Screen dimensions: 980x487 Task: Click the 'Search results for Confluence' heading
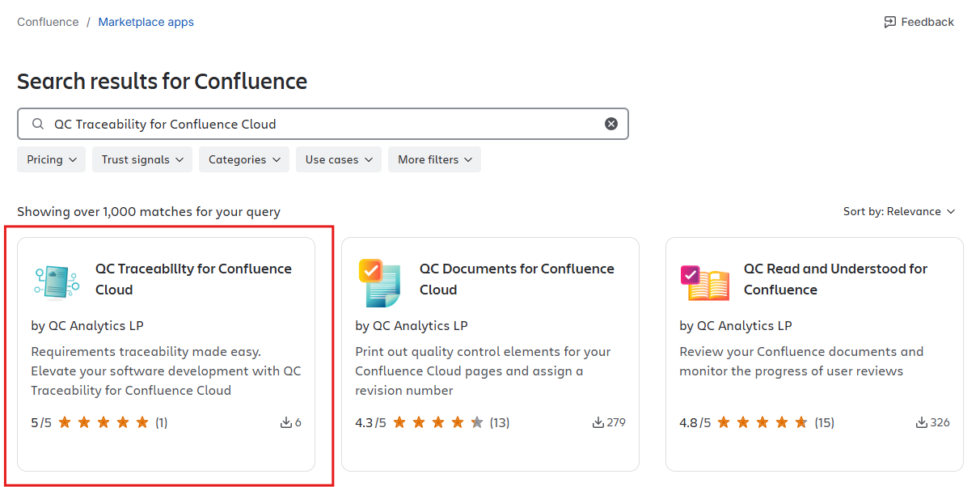pyautogui.click(x=162, y=82)
